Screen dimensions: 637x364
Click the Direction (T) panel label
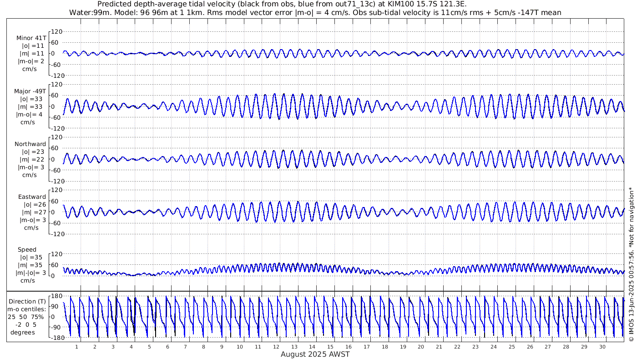point(28,301)
